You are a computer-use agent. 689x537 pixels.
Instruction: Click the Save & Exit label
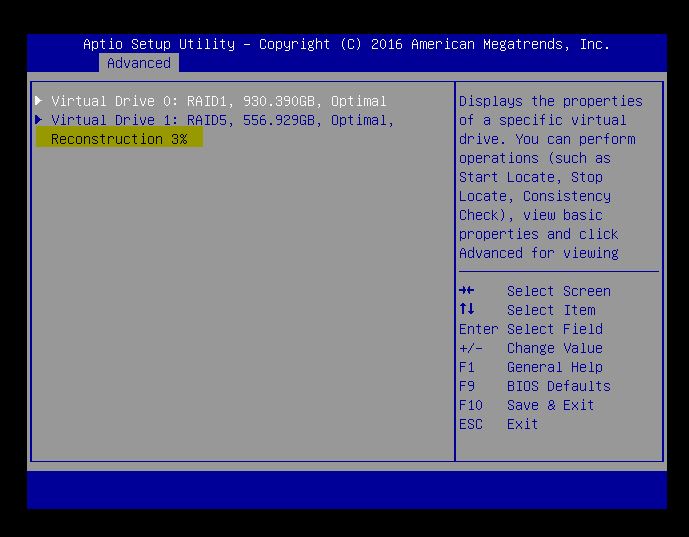coord(551,405)
